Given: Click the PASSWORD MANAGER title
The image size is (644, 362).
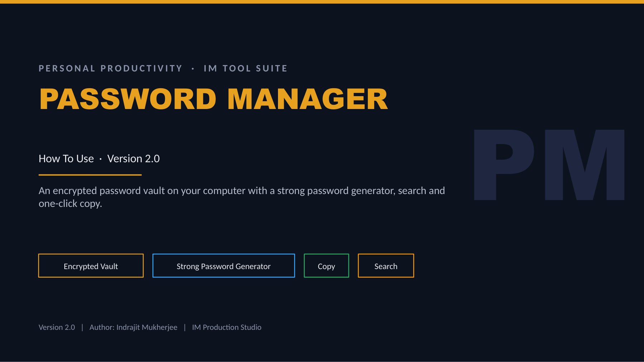Looking at the screenshot, I should (x=214, y=99).
